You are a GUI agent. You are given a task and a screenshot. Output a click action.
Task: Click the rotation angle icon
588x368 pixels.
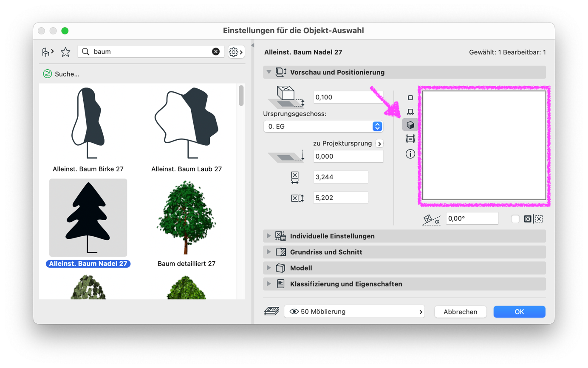(431, 219)
